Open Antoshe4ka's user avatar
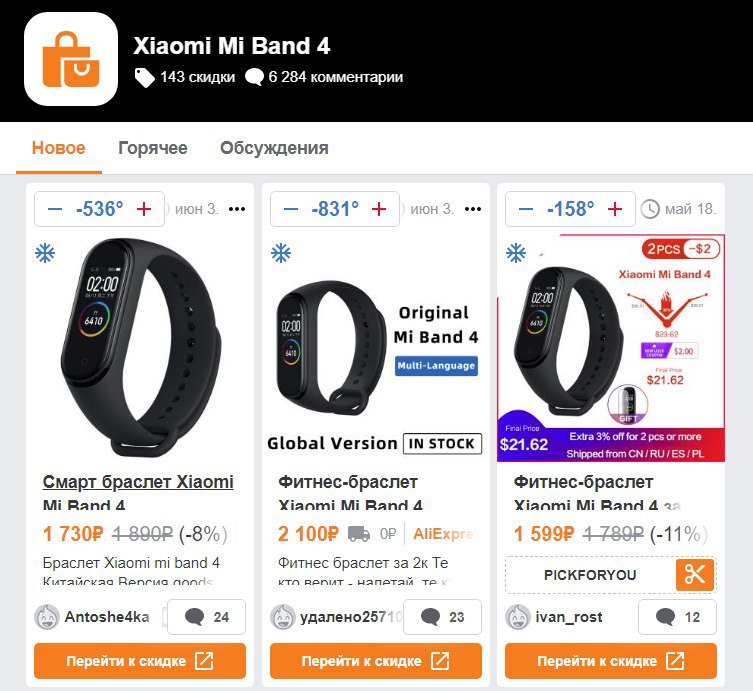The height and width of the screenshot is (691, 753). pos(47,617)
